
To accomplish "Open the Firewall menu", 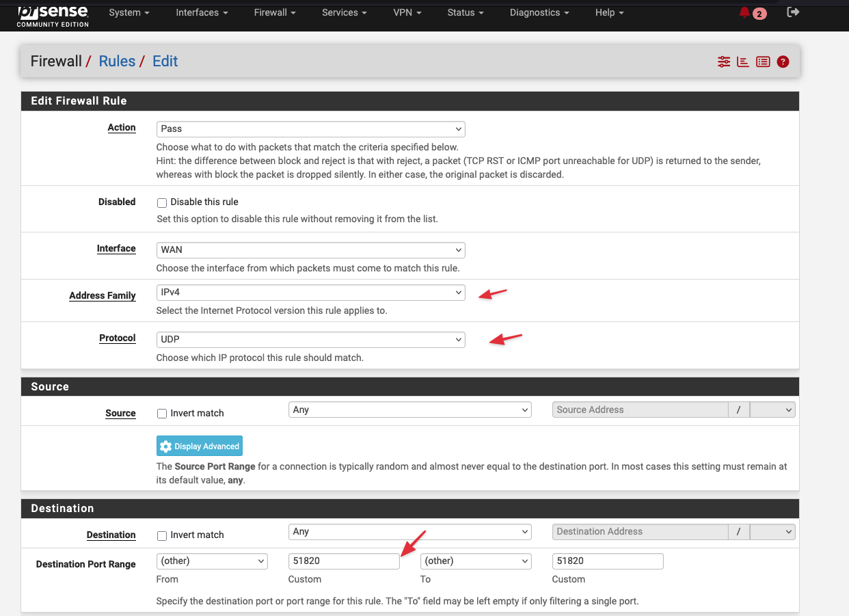I will click(275, 12).
